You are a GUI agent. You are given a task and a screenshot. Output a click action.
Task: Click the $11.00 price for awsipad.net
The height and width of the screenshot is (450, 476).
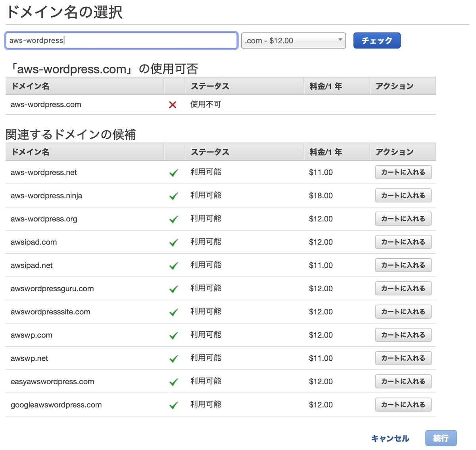coord(321,265)
